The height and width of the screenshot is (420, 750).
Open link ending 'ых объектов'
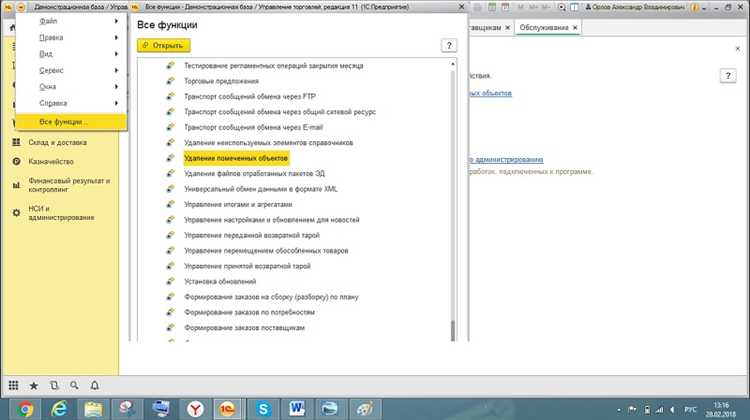(x=490, y=93)
